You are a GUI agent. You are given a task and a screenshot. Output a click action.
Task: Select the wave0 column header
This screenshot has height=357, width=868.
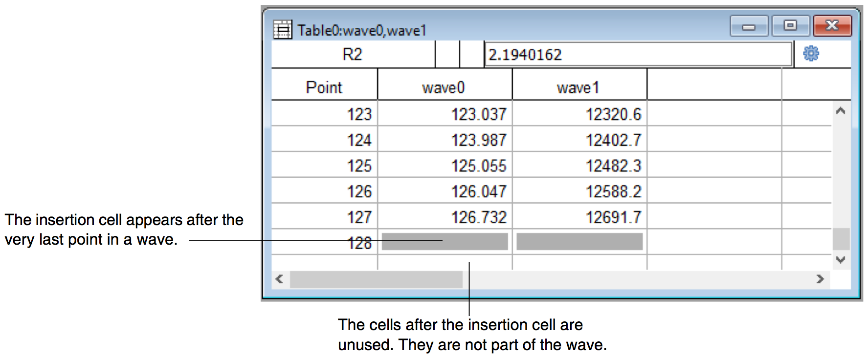click(444, 87)
